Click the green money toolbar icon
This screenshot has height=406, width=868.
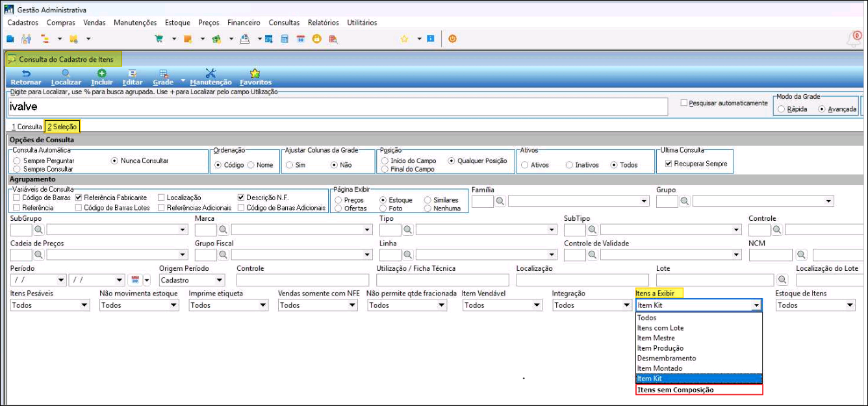[216, 39]
